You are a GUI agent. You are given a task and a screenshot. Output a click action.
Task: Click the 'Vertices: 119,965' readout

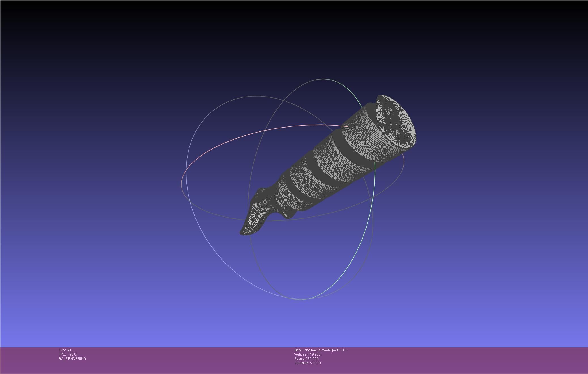tap(307, 354)
